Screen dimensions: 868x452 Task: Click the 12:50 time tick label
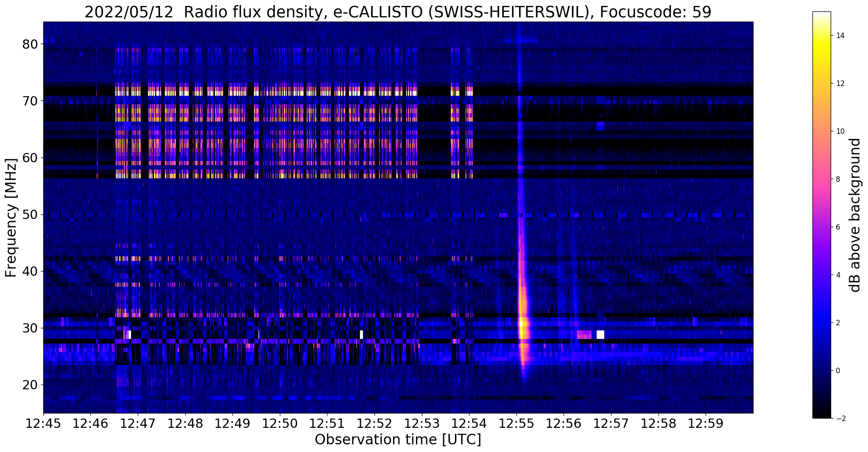coord(280,424)
